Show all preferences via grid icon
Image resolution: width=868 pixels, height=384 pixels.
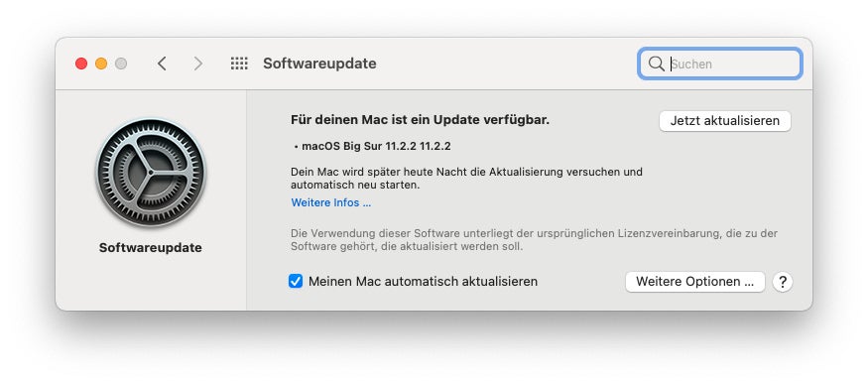click(x=239, y=64)
